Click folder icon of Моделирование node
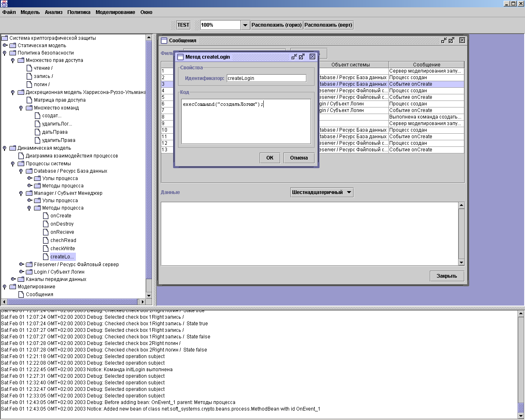525x420 pixels. [13, 287]
